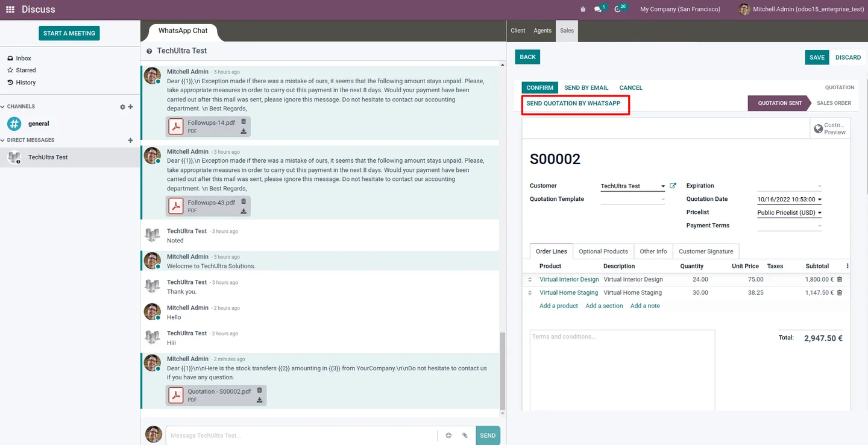This screenshot has width=868, height=445.
Task: Open the History mailbox item
Action: [x=22, y=83]
